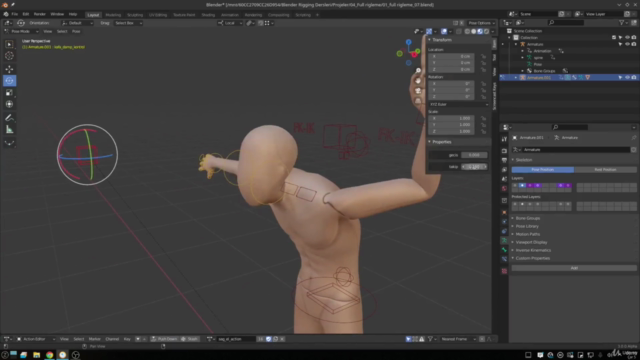Toggle Armature.001 visibility eye
Viewport: 640px width, 360px height.
627,78
